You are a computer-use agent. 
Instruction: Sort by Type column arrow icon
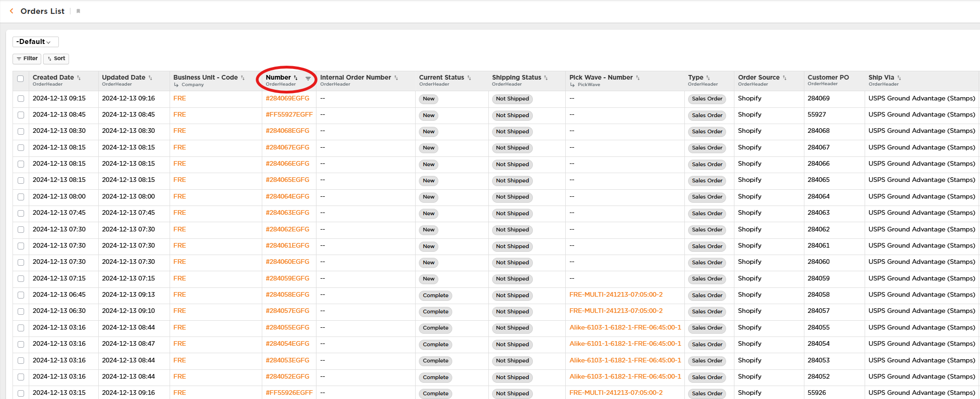coord(708,78)
